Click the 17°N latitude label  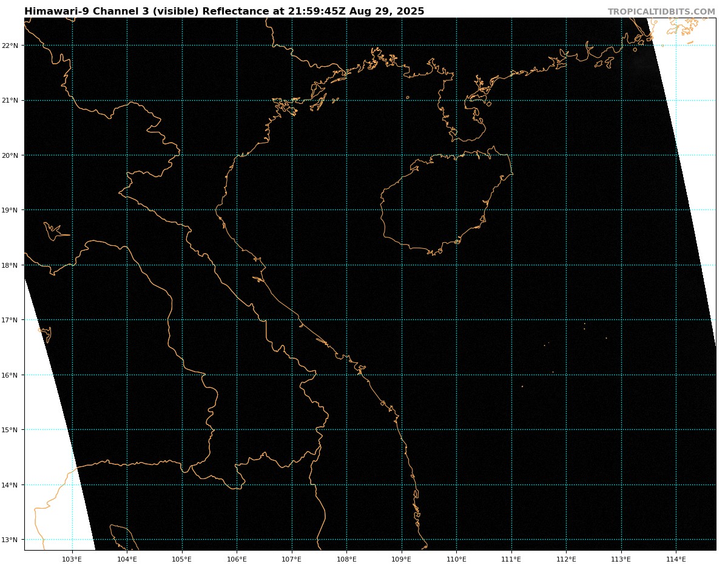pyautogui.click(x=10, y=320)
